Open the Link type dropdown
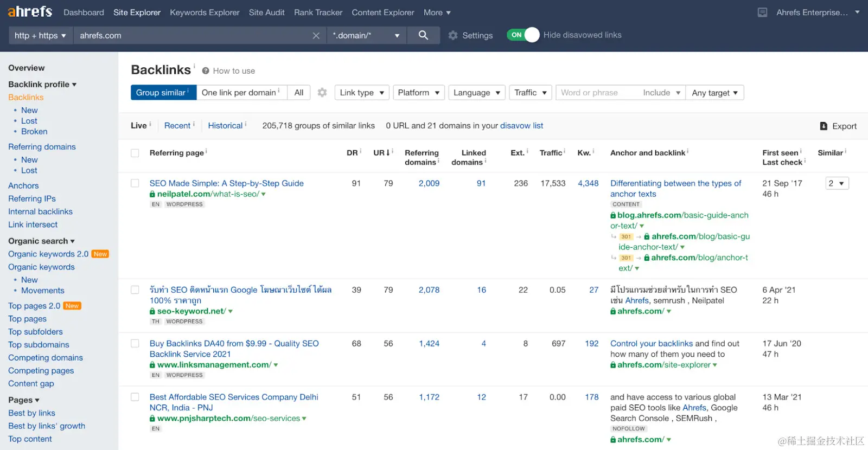 click(x=362, y=93)
